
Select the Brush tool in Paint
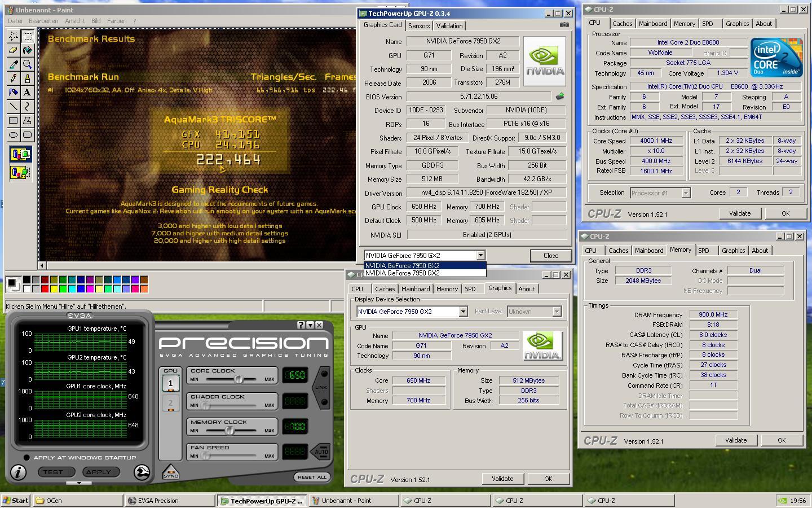[27, 78]
